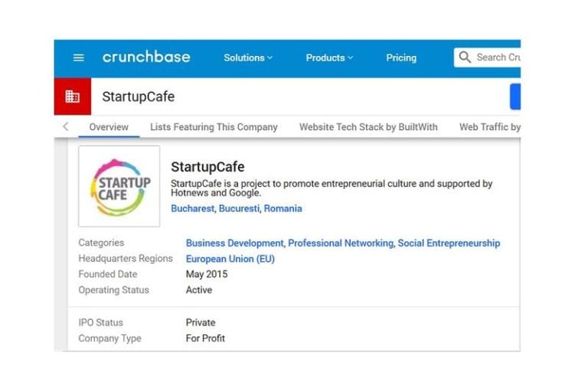Viewport: 588px width, 391px height.
Task: Switch to the Overview tab
Action: click(109, 127)
